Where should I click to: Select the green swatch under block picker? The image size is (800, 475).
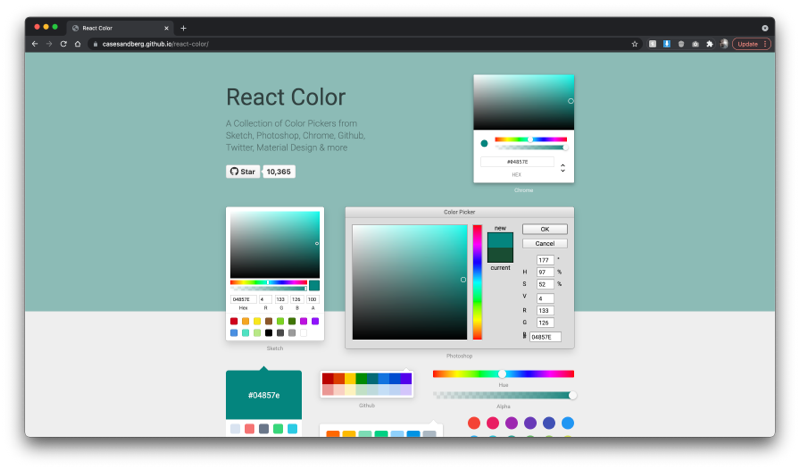point(278,429)
